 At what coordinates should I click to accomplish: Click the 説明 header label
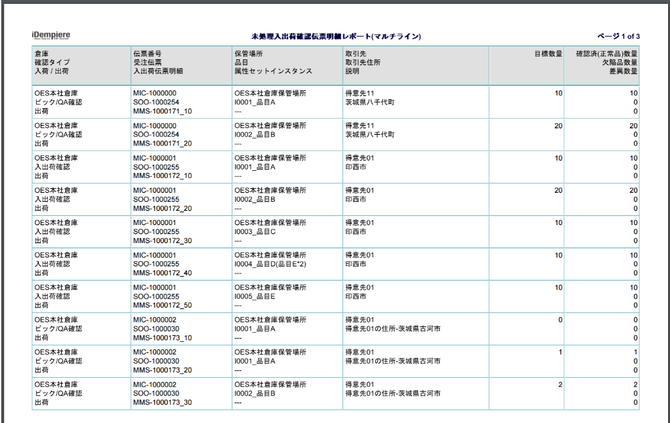click(x=352, y=71)
